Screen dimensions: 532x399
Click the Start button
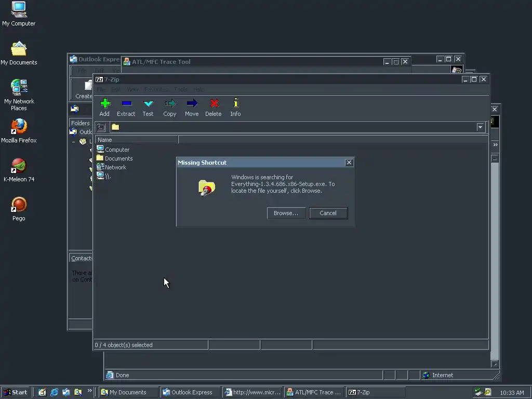15,392
